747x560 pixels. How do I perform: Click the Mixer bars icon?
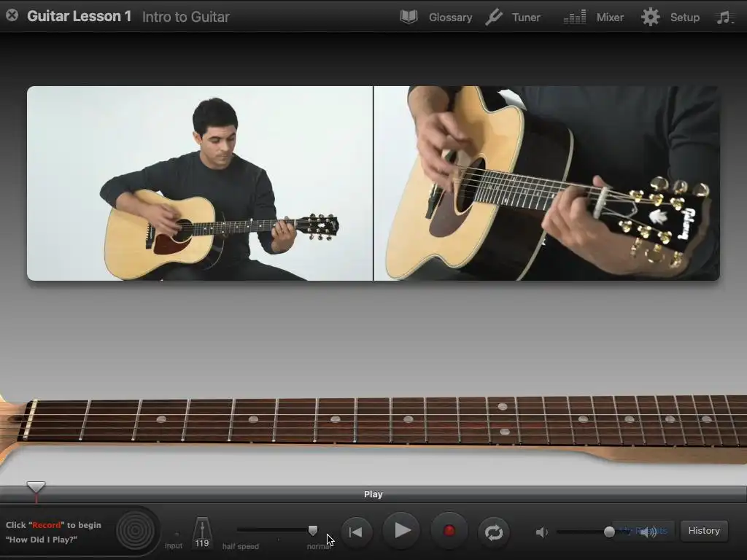click(575, 17)
